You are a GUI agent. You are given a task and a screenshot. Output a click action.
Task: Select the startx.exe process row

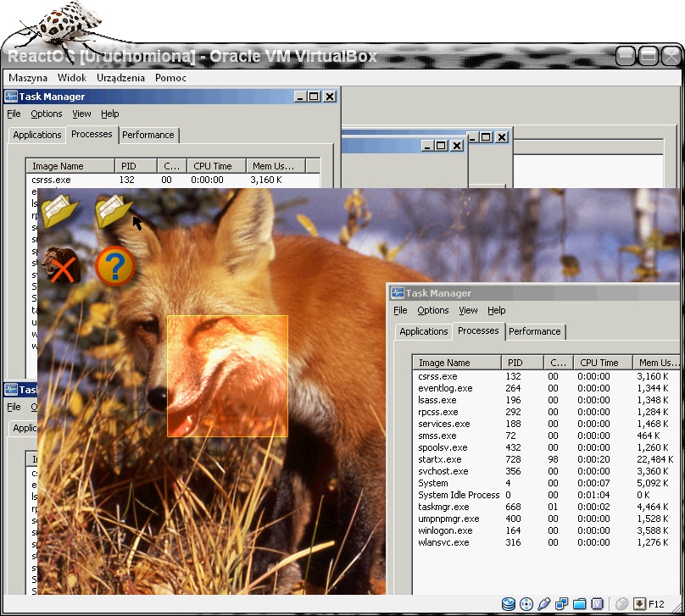point(546,459)
